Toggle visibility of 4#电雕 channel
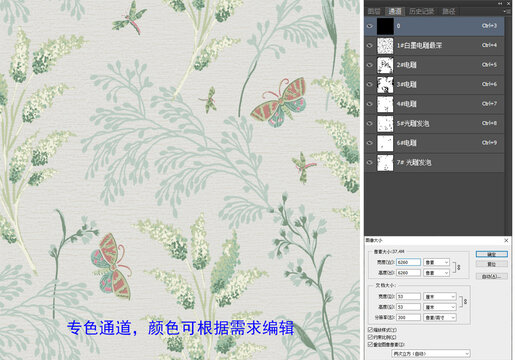The width and height of the screenshot is (515, 360). click(370, 104)
